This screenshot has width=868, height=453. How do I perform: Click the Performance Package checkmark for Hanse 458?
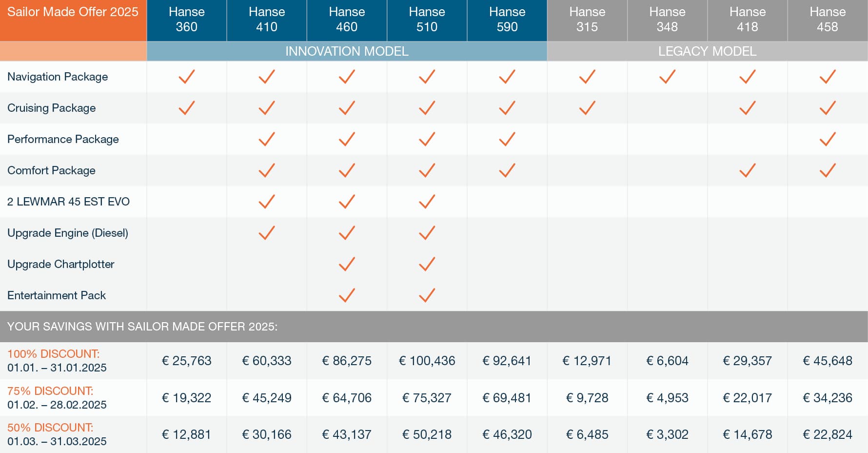[x=828, y=139]
